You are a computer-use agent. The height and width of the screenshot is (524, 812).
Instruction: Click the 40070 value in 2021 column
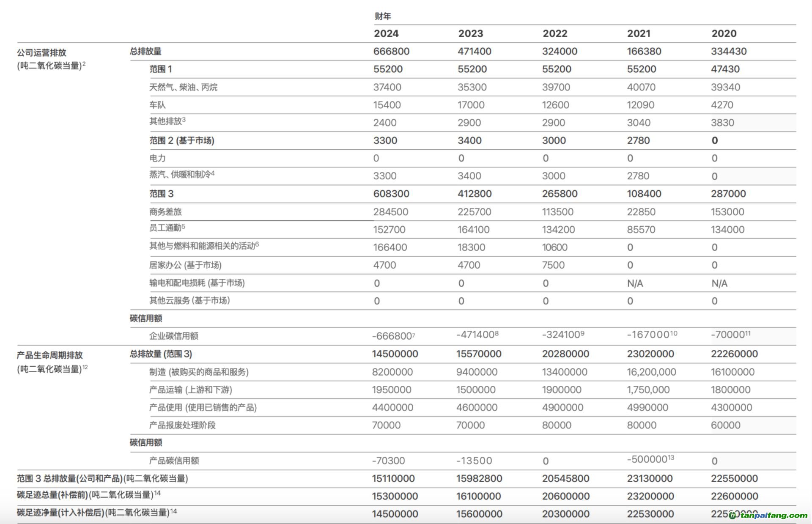pyautogui.click(x=641, y=87)
